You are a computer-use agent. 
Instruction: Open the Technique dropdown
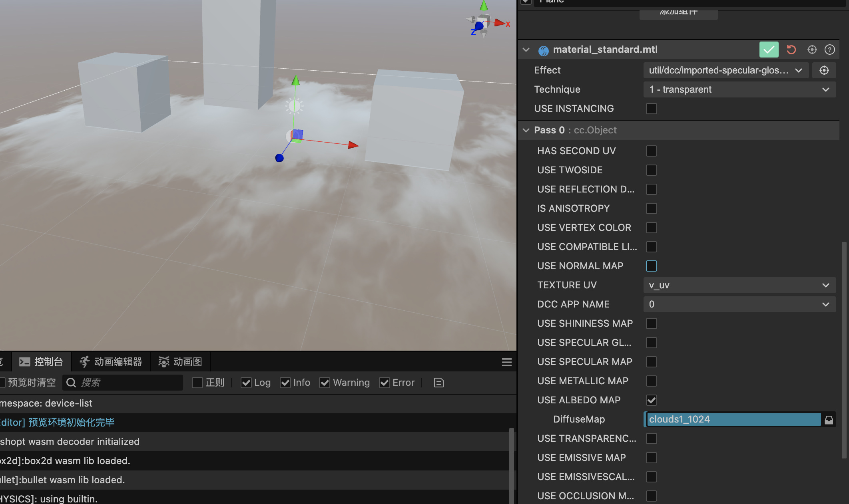(x=739, y=89)
